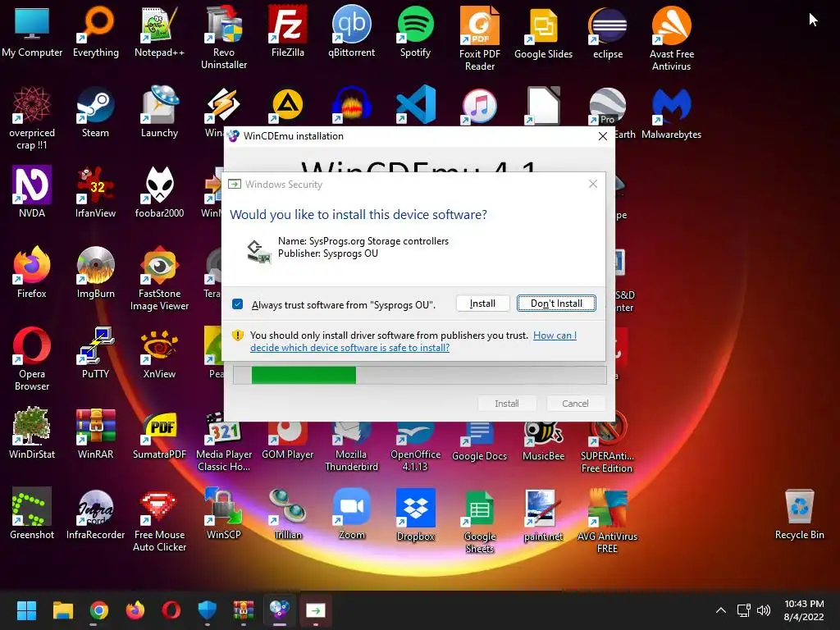The width and height of the screenshot is (840, 630).
Task: Open File Explorer from taskbar
Action: click(62, 609)
